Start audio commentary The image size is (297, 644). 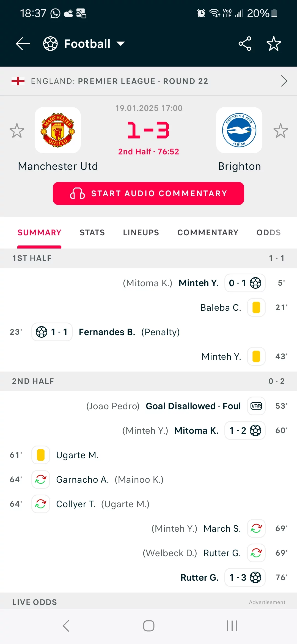148,193
